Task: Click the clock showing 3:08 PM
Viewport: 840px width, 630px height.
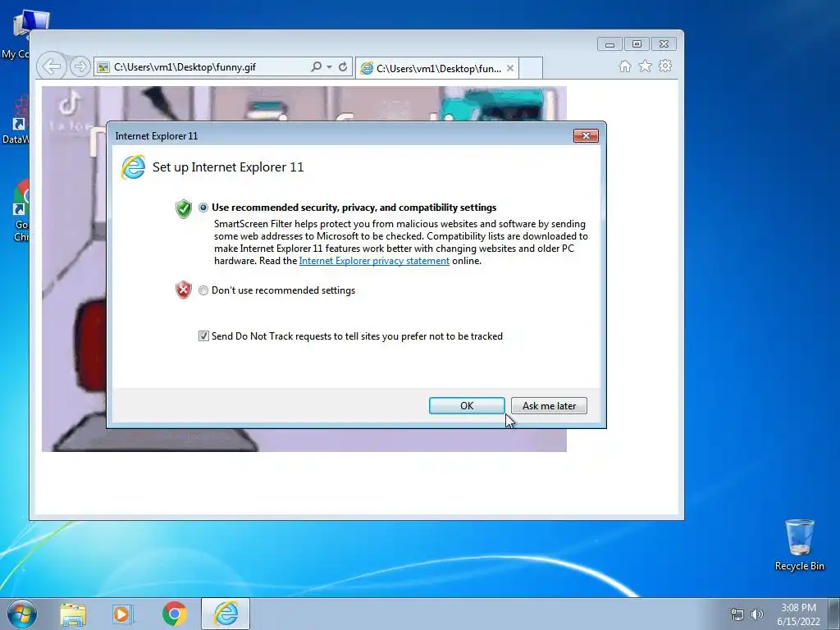Action: (798, 614)
